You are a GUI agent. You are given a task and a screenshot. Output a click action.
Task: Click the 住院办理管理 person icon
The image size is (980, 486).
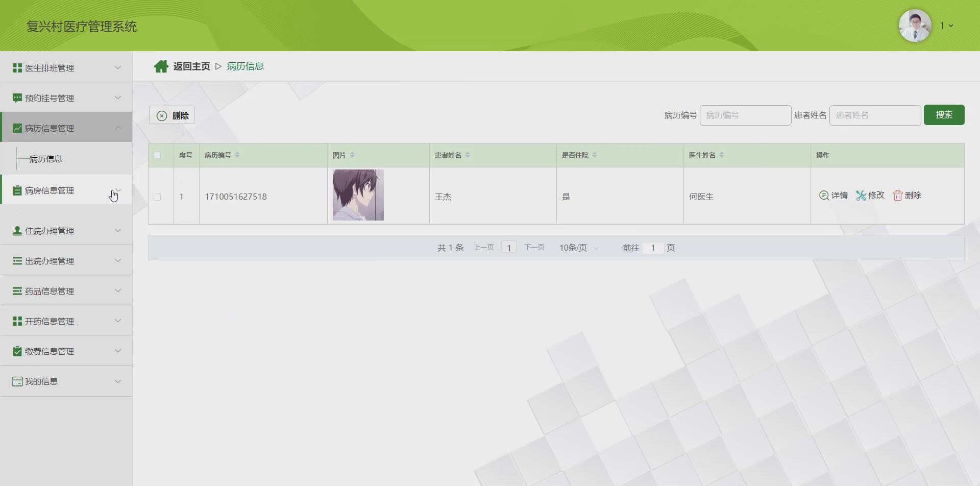(x=17, y=231)
